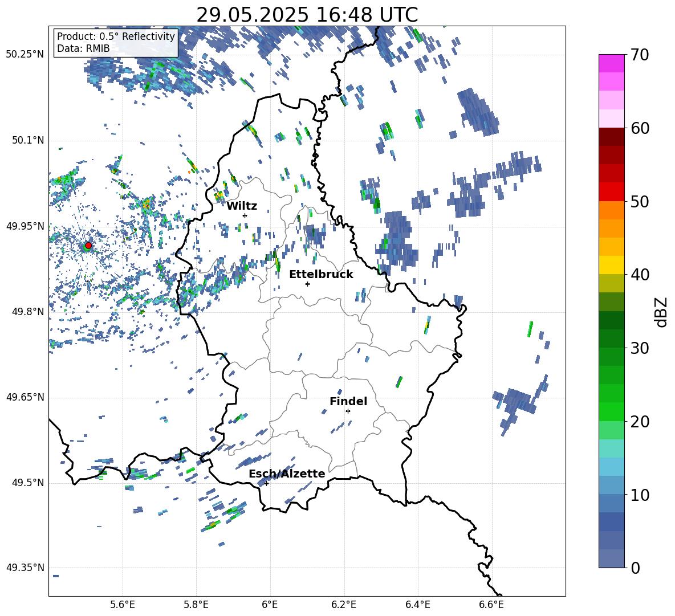Click the colorbar value 10

(640, 495)
